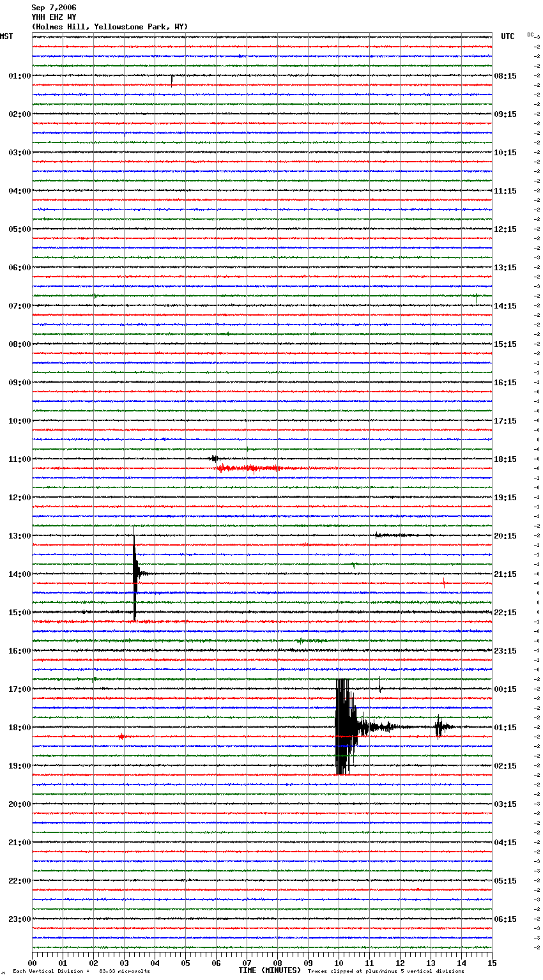Select the station code 'YHH EHZ WY'
This screenshot has height=980, width=543.
tap(54, 17)
